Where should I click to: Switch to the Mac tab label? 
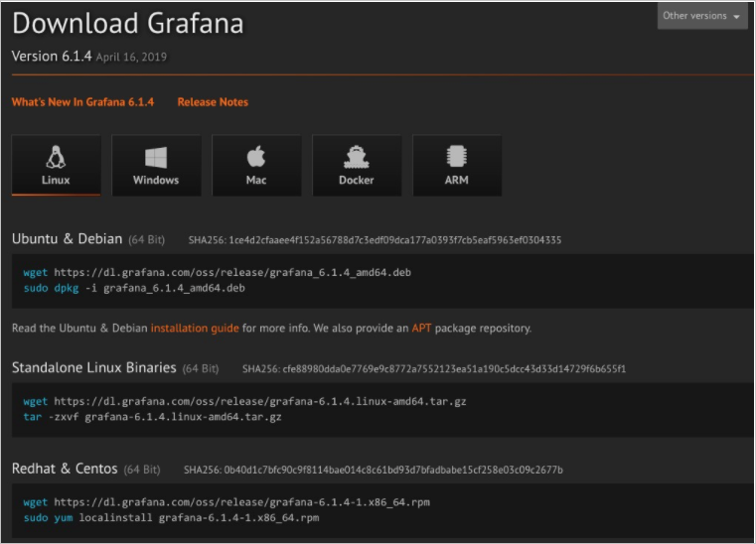(256, 180)
